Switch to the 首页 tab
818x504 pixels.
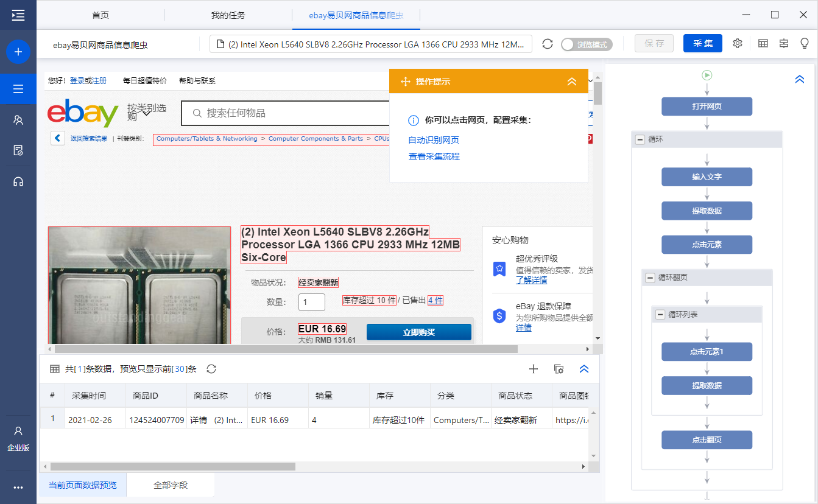pyautogui.click(x=100, y=15)
